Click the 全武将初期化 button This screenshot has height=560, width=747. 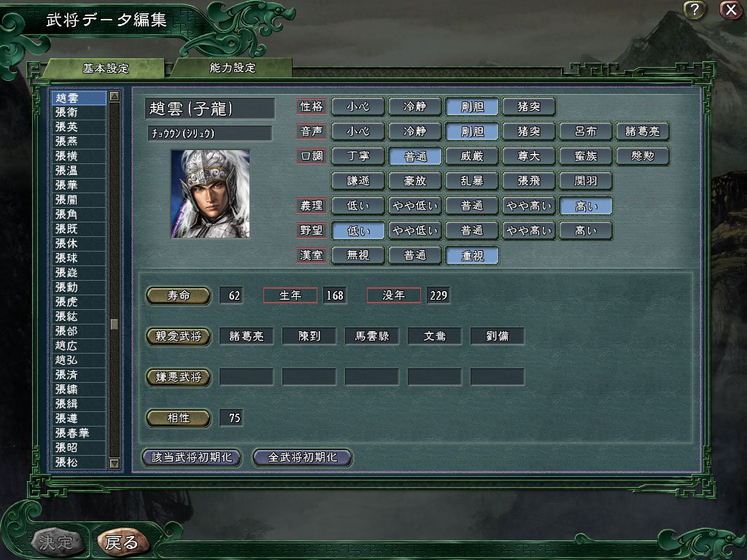pyautogui.click(x=303, y=458)
